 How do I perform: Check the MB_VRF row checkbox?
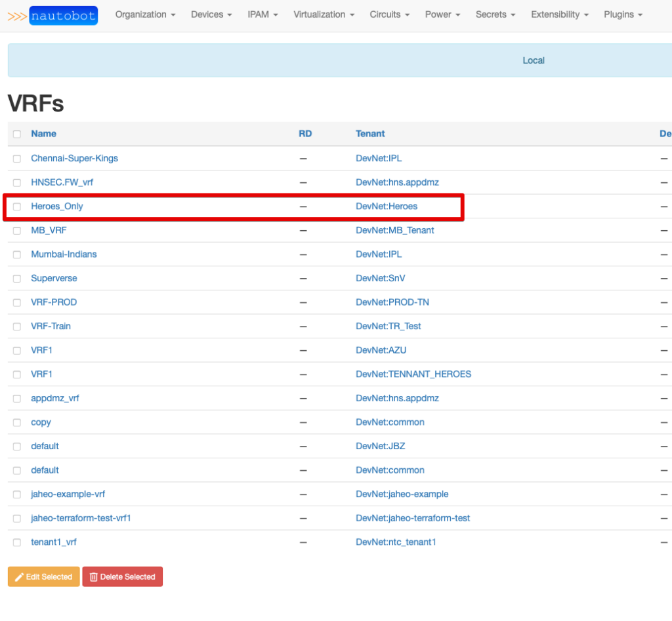point(16,231)
